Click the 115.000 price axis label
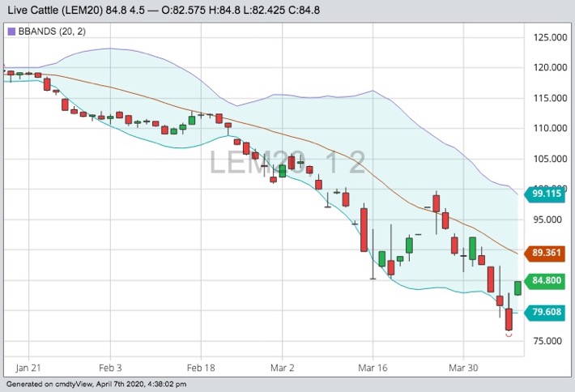 pos(550,98)
